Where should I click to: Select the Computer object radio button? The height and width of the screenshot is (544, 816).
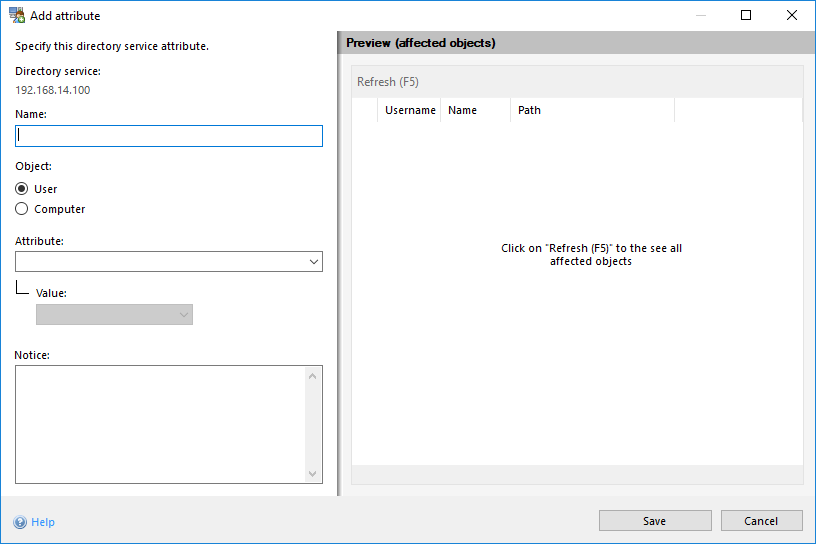(22, 209)
